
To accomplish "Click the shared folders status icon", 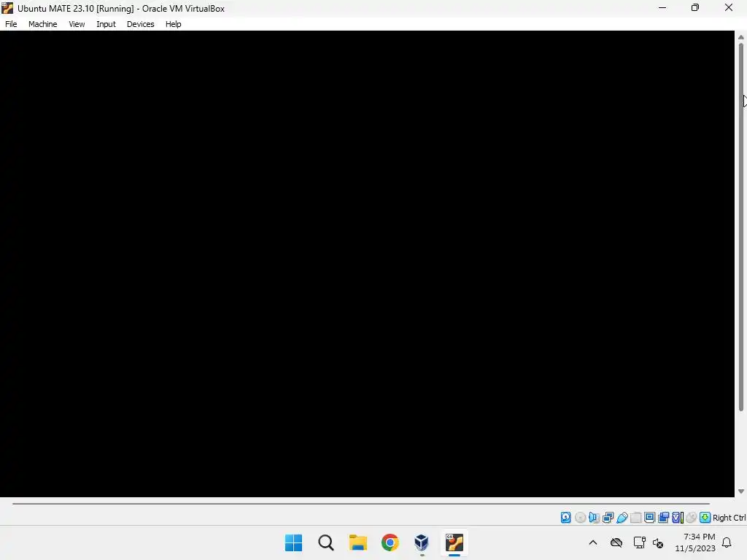I will tap(635, 518).
